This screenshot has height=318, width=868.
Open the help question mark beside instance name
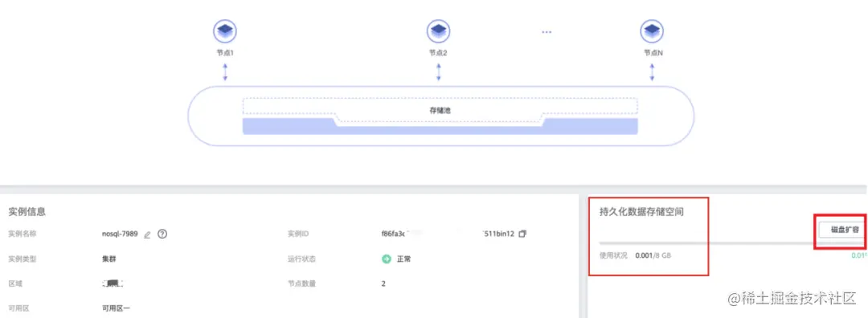pos(162,234)
